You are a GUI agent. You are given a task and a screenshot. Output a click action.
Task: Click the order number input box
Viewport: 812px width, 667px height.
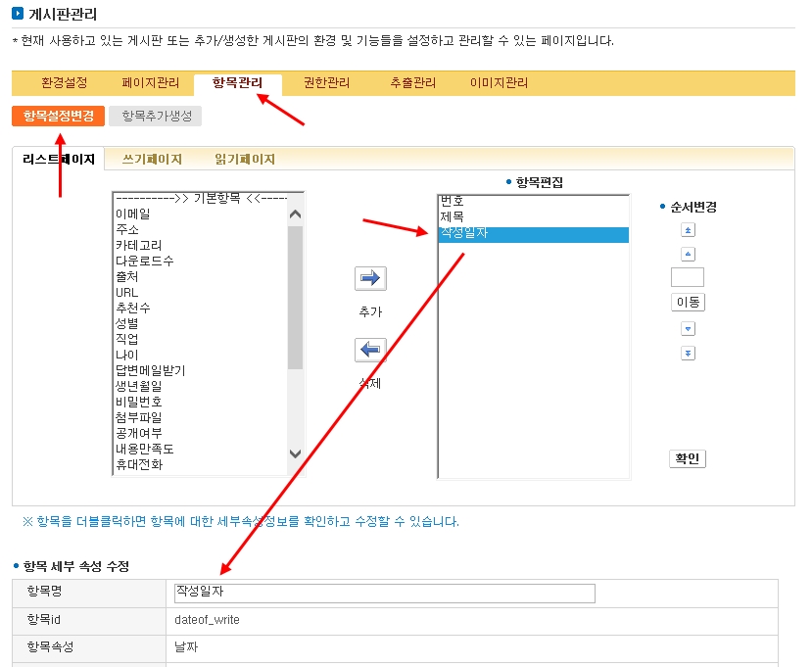(x=688, y=277)
